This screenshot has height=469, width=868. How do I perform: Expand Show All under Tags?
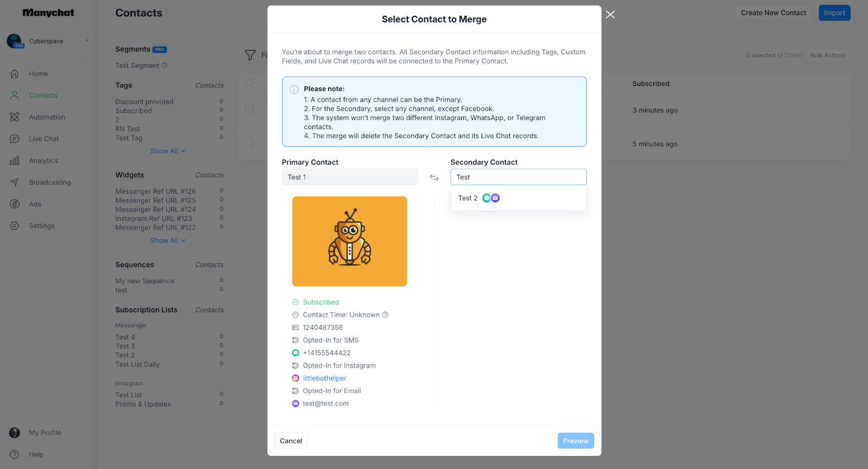[168, 151]
